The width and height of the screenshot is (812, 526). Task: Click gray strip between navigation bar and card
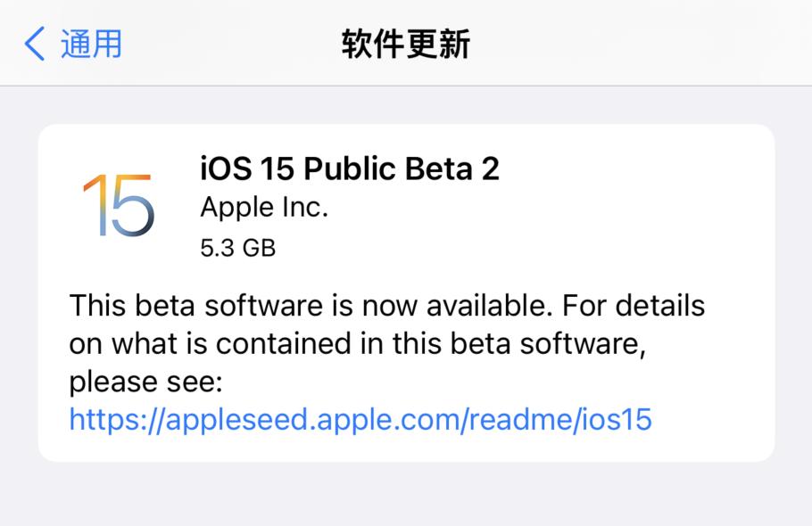(x=406, y=105)
